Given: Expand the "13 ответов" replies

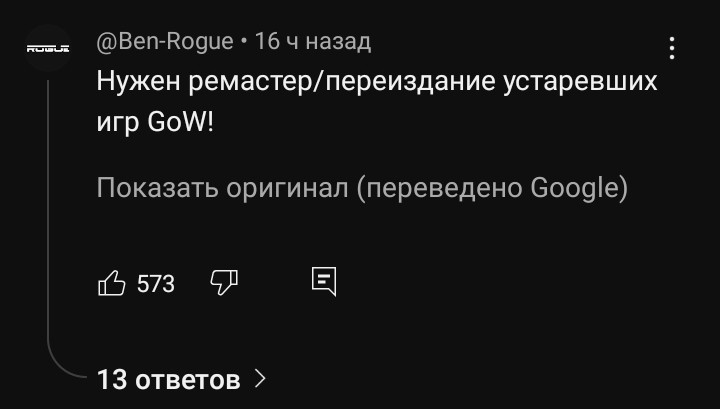Looking at the screenshot, I should click(x=181, y=380).
